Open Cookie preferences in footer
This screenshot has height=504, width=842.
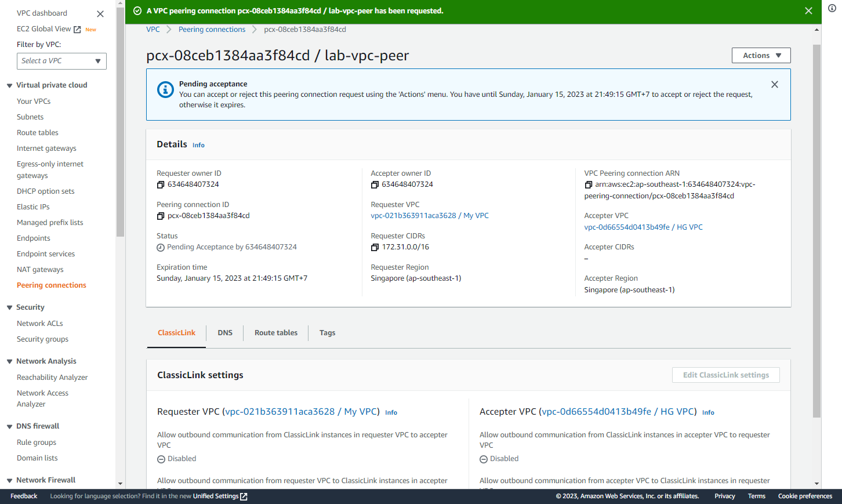click(805, 496)
